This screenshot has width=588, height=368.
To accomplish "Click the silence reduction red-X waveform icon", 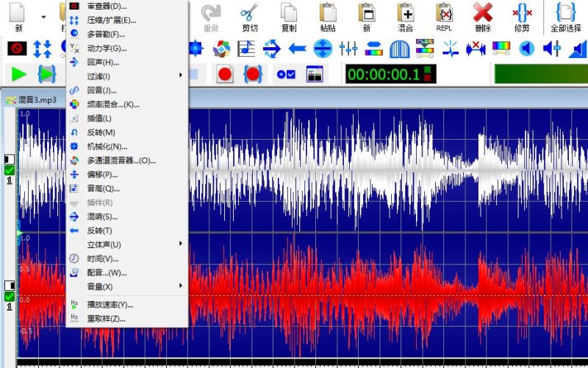I will [x=476, y=49].
